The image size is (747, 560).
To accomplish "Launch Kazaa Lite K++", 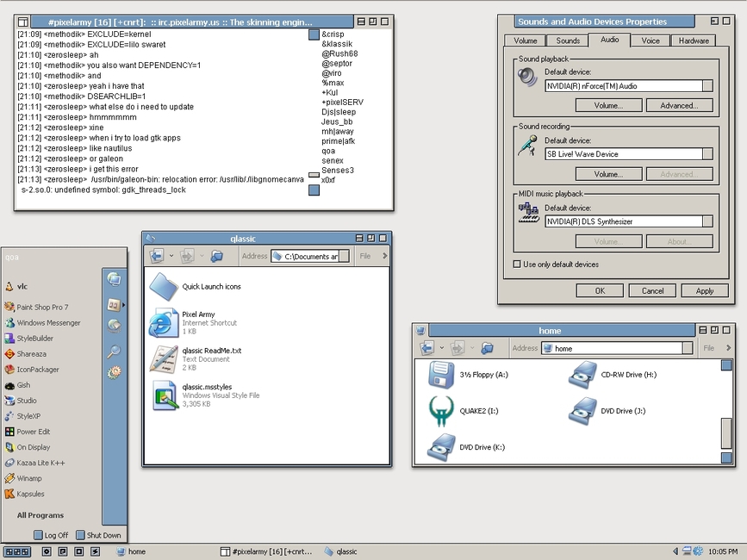I will (x=34, y=463).
